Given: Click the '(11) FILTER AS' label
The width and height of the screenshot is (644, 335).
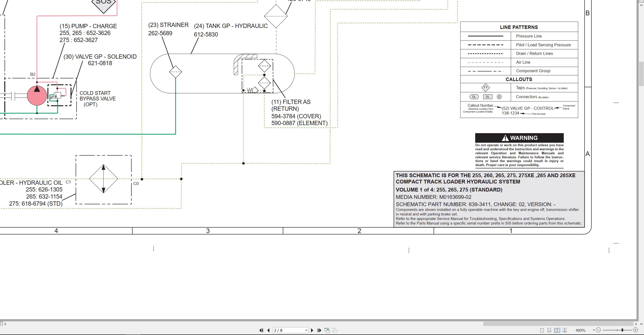Looking at the screenshot, I should click(x=291, y=102).
